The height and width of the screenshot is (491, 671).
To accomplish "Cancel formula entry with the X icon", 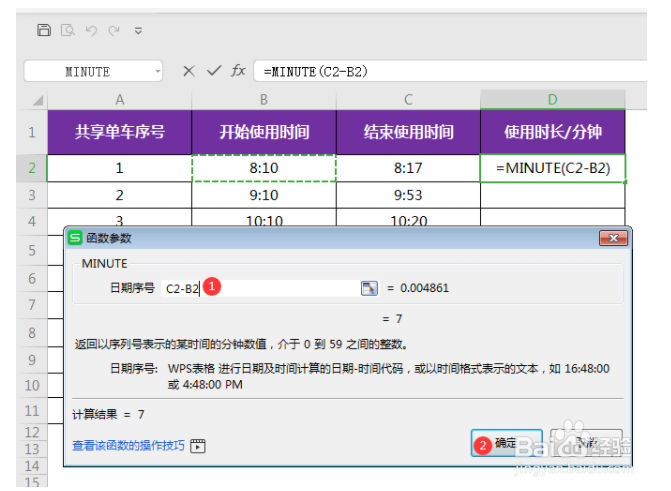I will [x=189, y=71].
